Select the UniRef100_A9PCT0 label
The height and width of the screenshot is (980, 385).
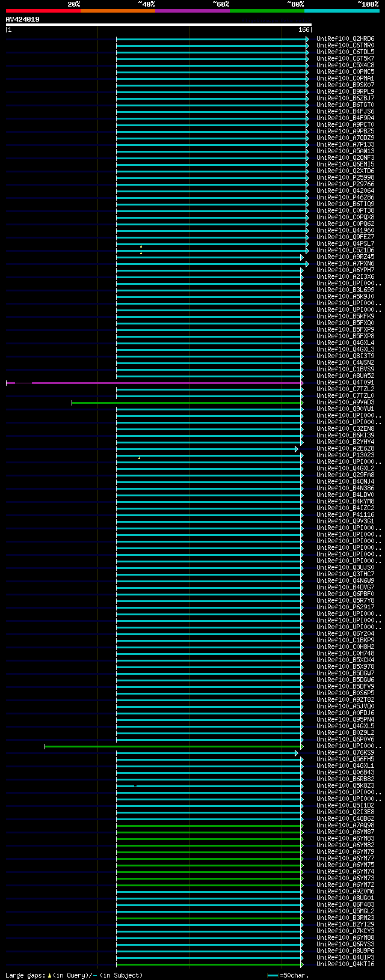pyautogui.click(x=345, y=125)
